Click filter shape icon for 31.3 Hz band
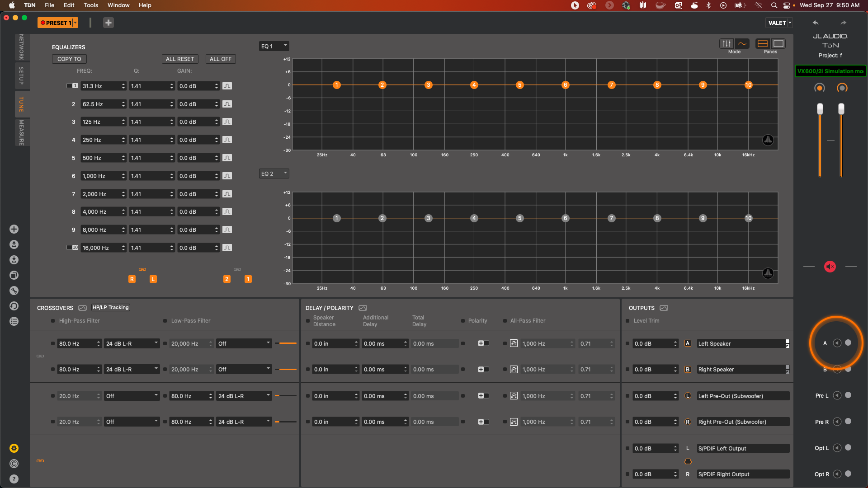868x488 pixels. coord(227,86)
